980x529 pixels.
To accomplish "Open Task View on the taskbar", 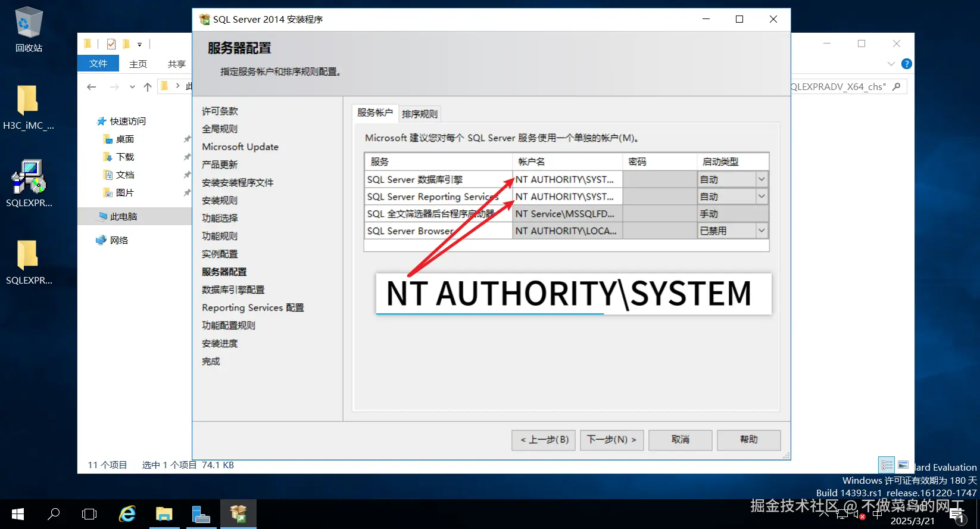I will 89,514.
